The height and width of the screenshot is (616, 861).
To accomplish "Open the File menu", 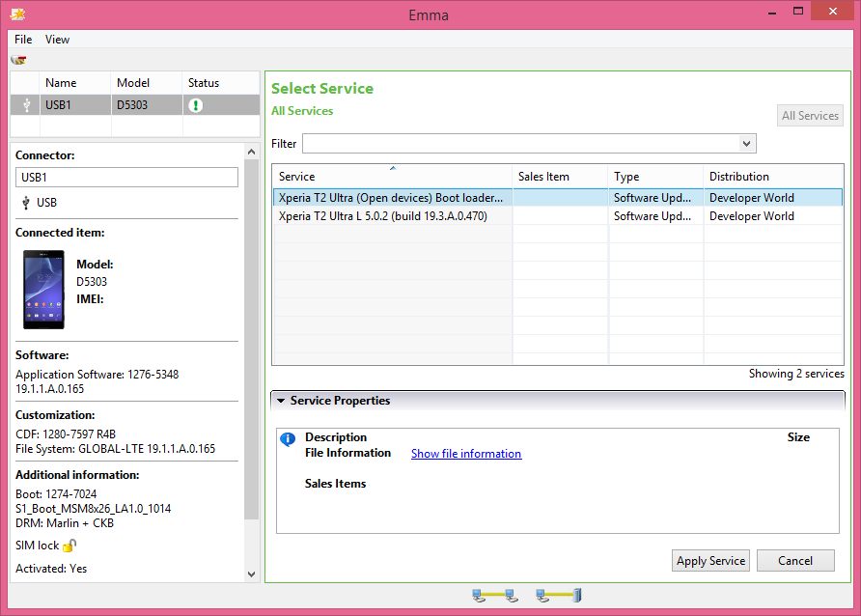I will click(x=23, y=40).
